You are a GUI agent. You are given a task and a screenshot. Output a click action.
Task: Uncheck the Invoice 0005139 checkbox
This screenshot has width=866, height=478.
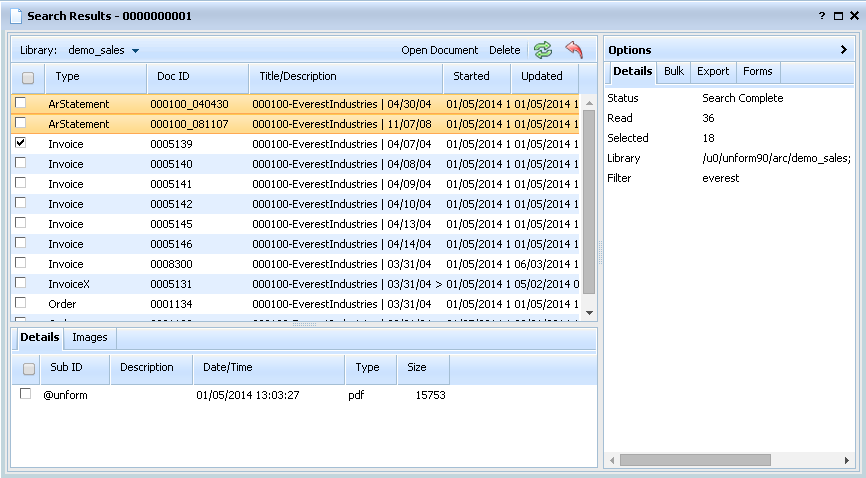pyautogui.click(x=21, y=144)
